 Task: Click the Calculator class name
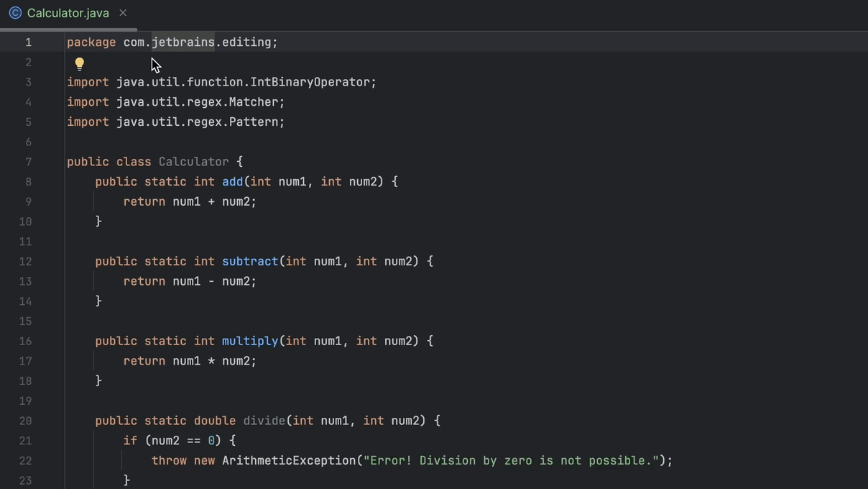[193, 161]
